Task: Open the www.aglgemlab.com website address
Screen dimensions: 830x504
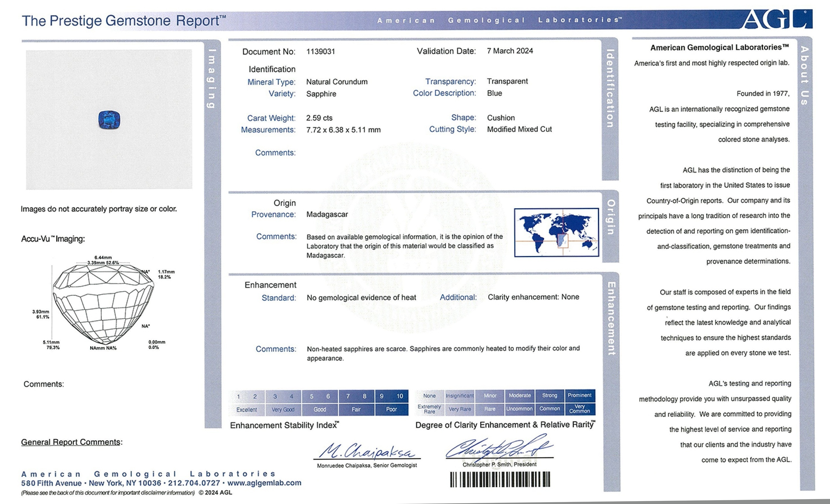Action: (x=264, y=483)
